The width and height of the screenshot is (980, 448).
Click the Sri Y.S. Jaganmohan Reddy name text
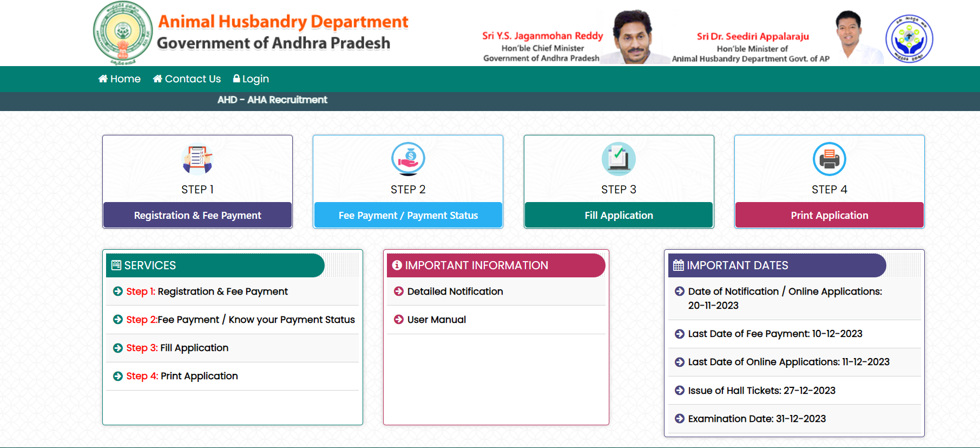click(542, 36)
